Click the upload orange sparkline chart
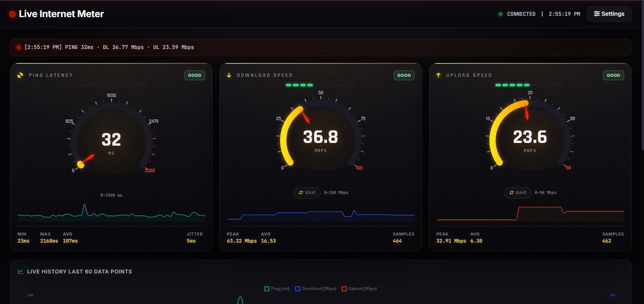Screen dimensions: 644x304 pos(530,214)
